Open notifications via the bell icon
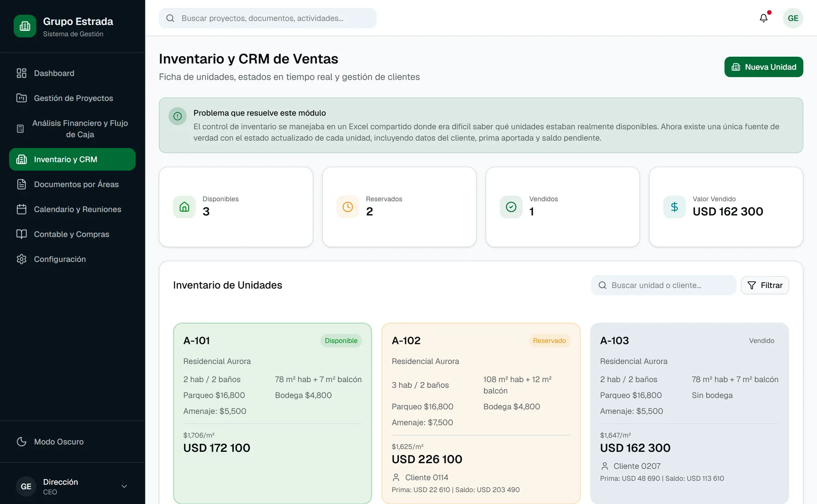 point(763,18)
